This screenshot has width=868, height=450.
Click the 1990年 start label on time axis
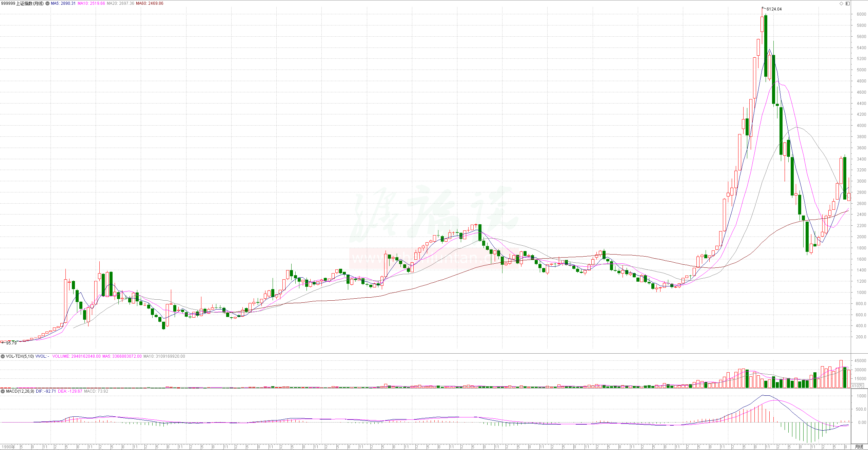[8, 447]
